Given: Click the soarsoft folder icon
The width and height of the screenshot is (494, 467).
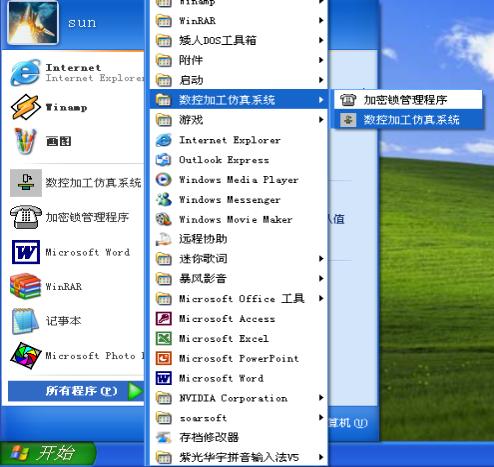Looking at the screenshot, I should coord(164,417).
